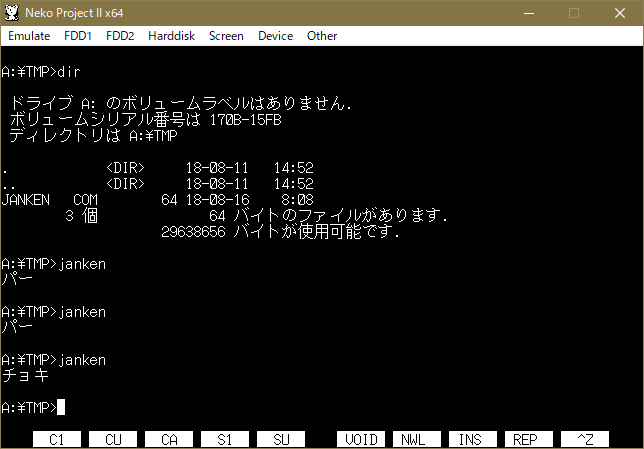Open the Emulate menu

[29, 36]
